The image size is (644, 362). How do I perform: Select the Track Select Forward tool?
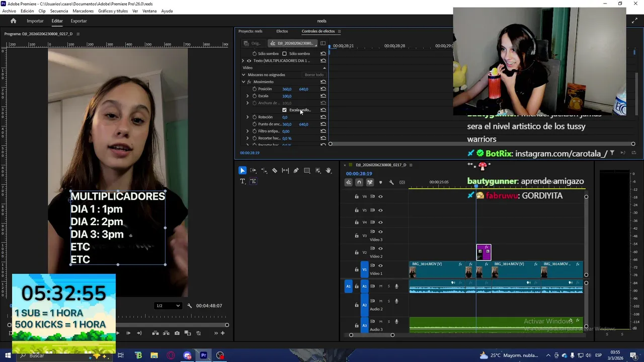click(x=253, y=170)
